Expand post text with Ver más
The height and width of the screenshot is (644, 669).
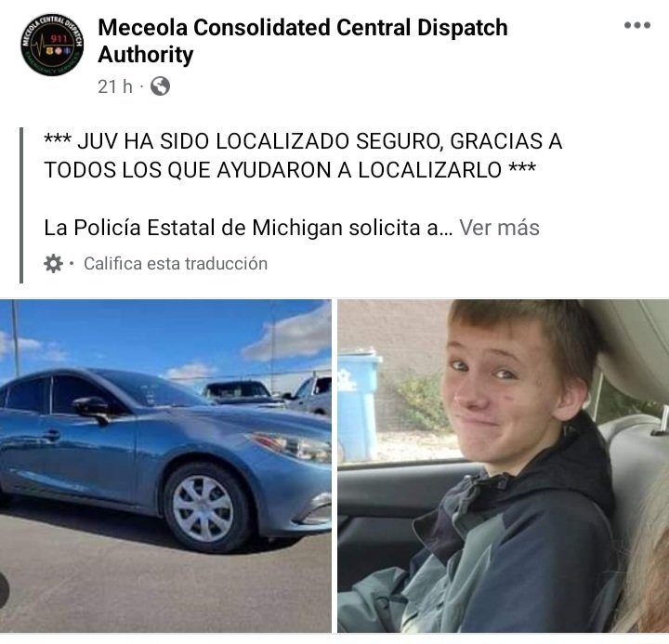[499, 227]
